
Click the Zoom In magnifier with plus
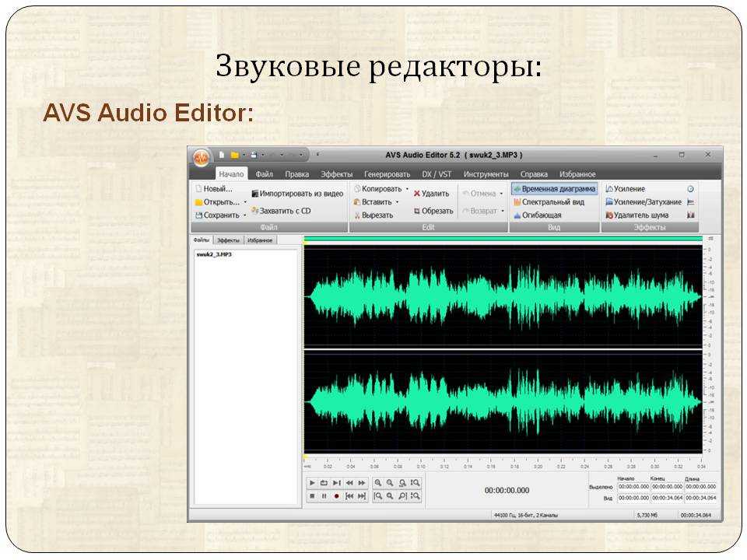[378, 483]
